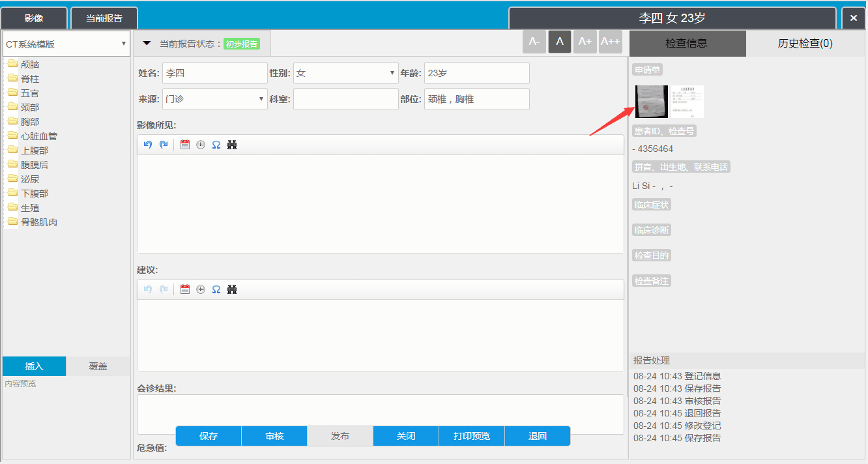Click binoculars find icon in 建议 toolbar
The image size is (868, 464).
coord(232,289)
